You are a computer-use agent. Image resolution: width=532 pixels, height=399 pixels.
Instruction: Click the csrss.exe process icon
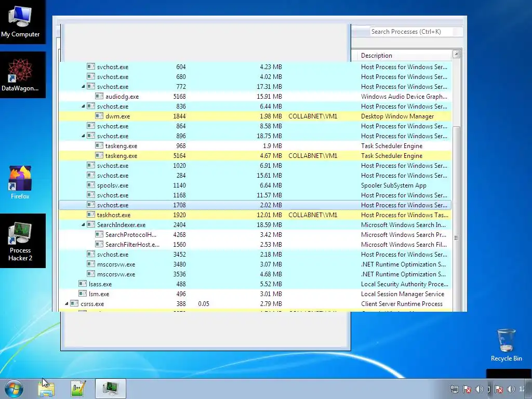pos(74,303)
